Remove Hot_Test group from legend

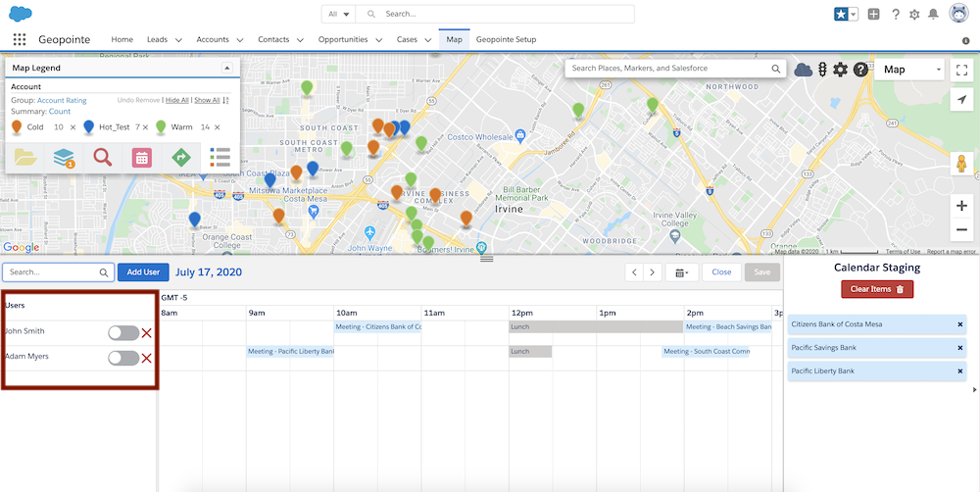[x=145, y=127]
